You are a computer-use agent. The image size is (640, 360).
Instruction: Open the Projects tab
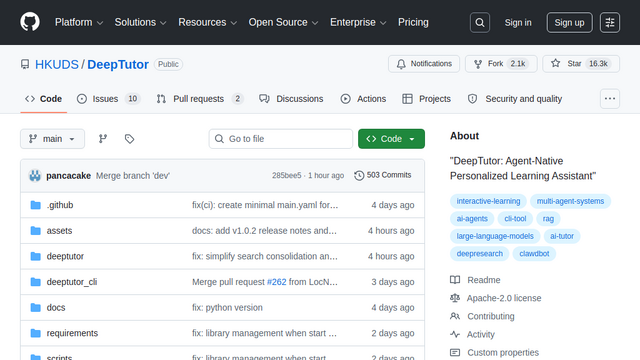click(427, 99)
